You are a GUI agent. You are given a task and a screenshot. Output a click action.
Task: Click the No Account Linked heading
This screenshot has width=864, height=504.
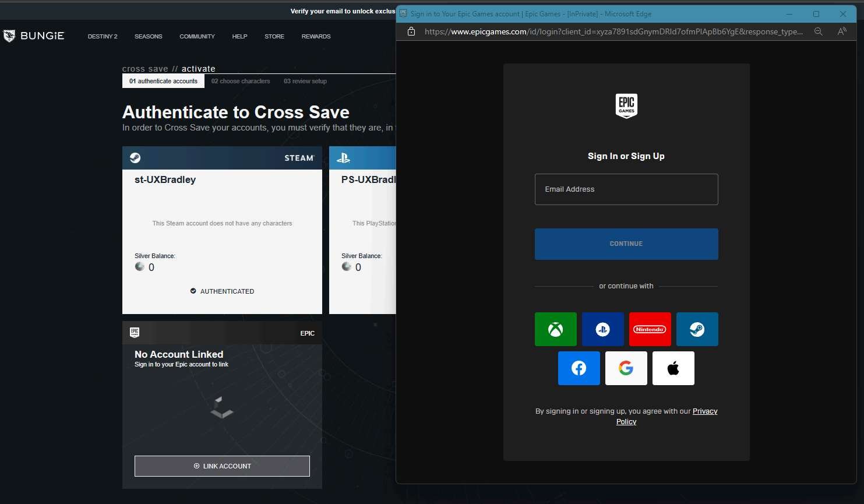point(179,354)
